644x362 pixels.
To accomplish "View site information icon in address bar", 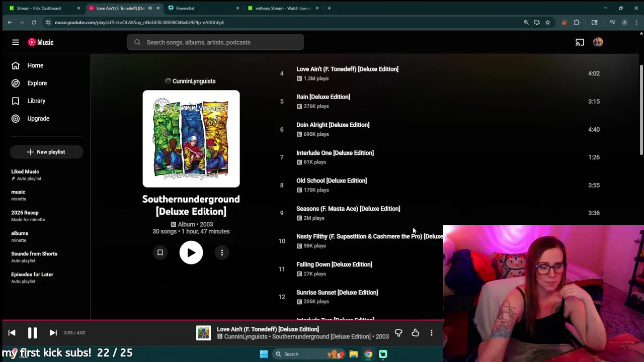I will pyautogui.click(x=48, y=22).
